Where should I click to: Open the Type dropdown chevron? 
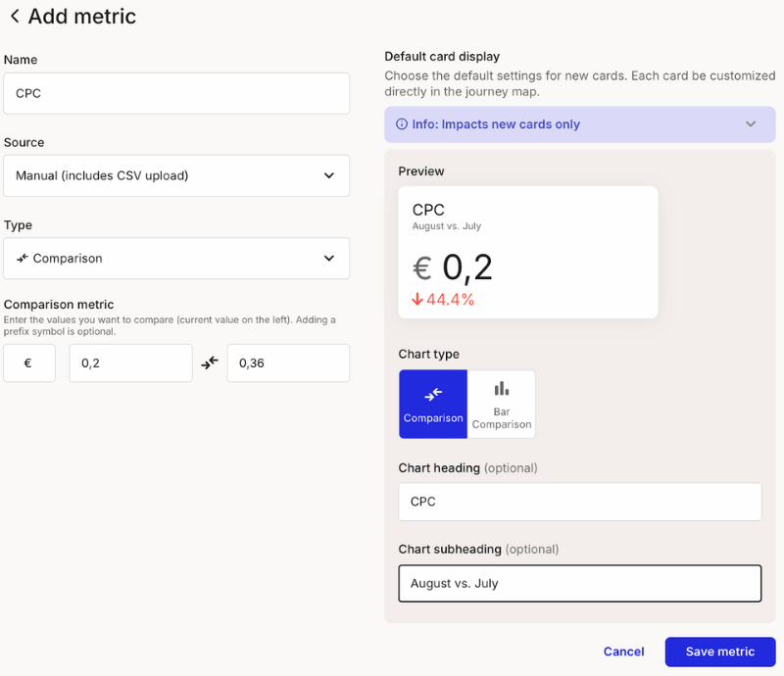328,259
